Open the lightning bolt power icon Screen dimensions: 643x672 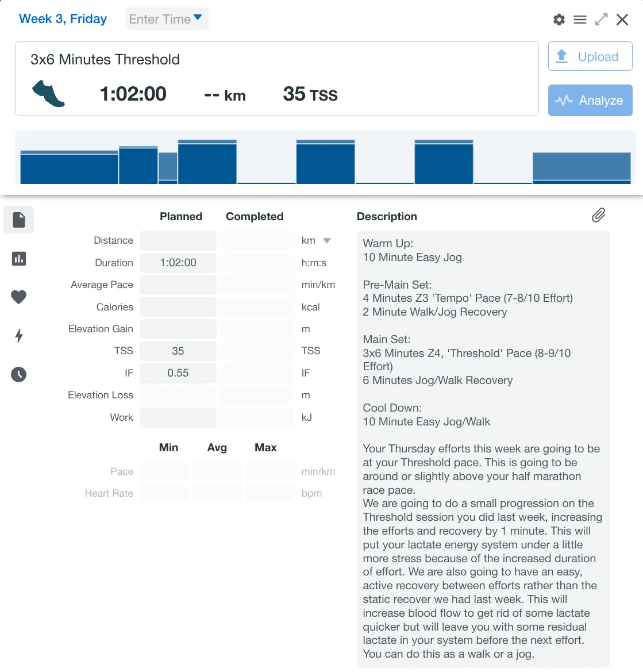19,336
